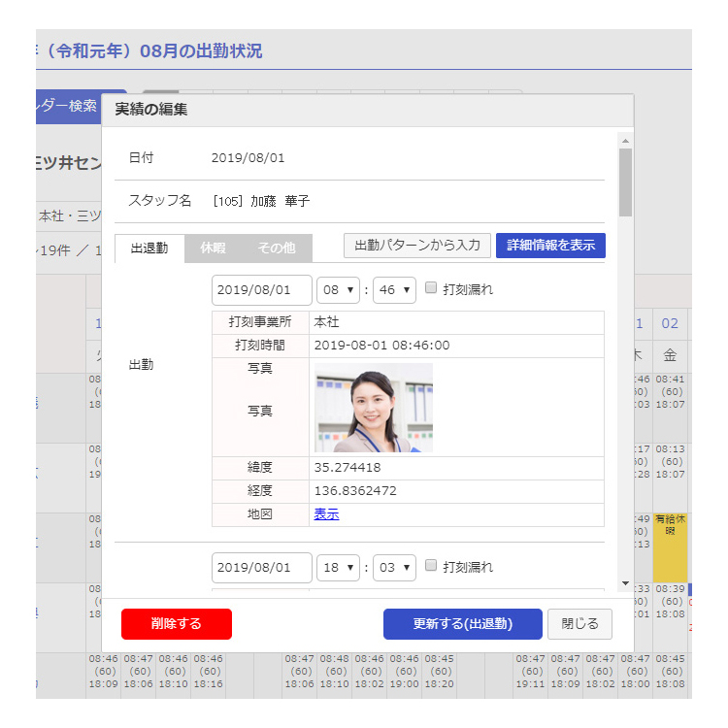Viewport: 728px width, 728px height.
Task: Click 更新する(出退勤) button
Action: click(462, 623)
